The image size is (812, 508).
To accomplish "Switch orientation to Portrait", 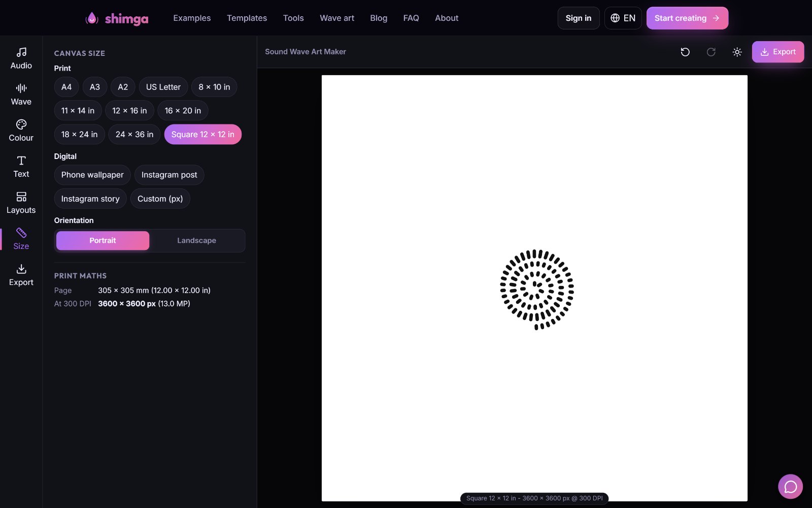I will point(103,241).
